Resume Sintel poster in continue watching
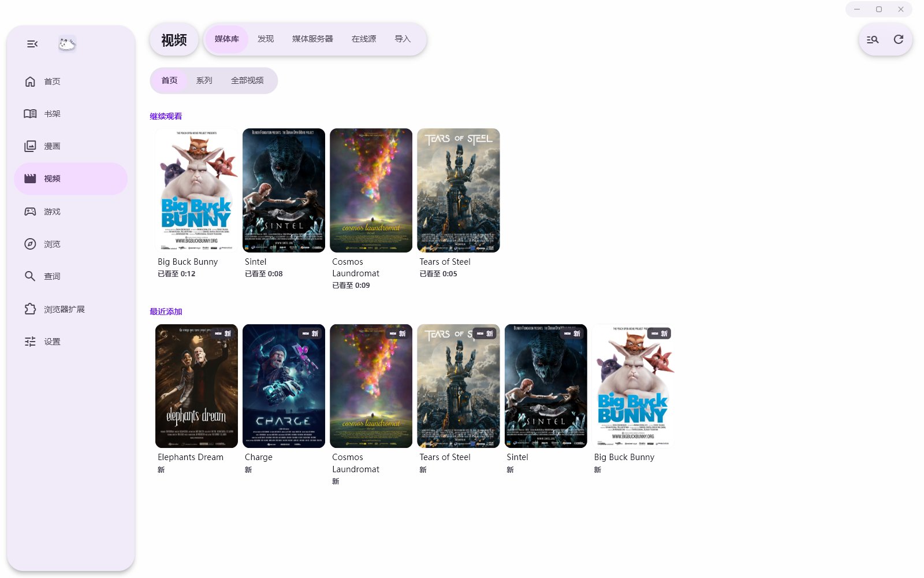 [x=284, y=190]
